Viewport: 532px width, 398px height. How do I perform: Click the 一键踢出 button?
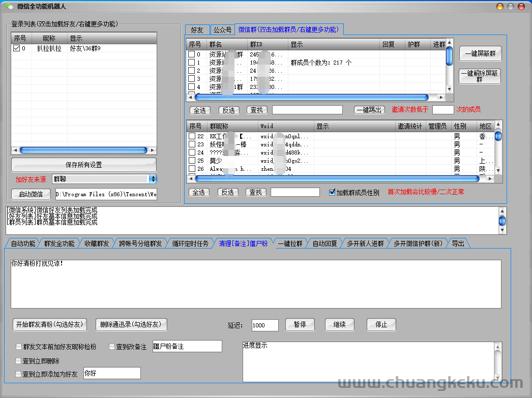pos(369,110)
